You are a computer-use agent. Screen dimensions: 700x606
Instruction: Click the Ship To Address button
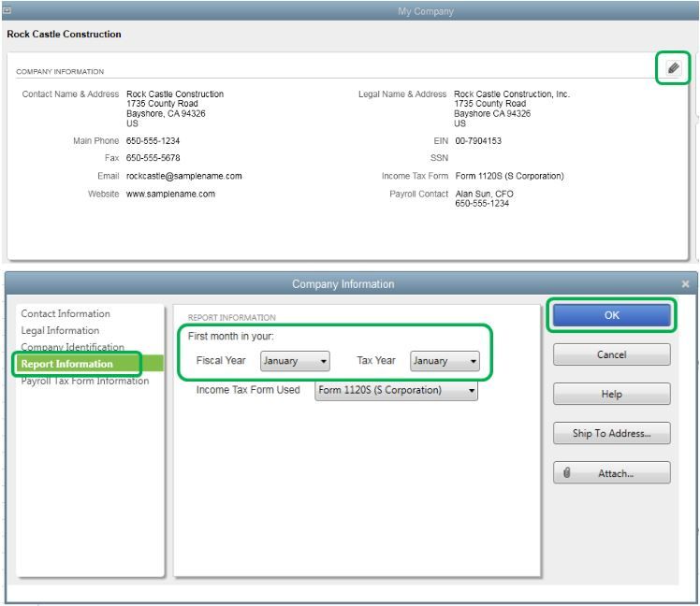click(x=611, y=433)
